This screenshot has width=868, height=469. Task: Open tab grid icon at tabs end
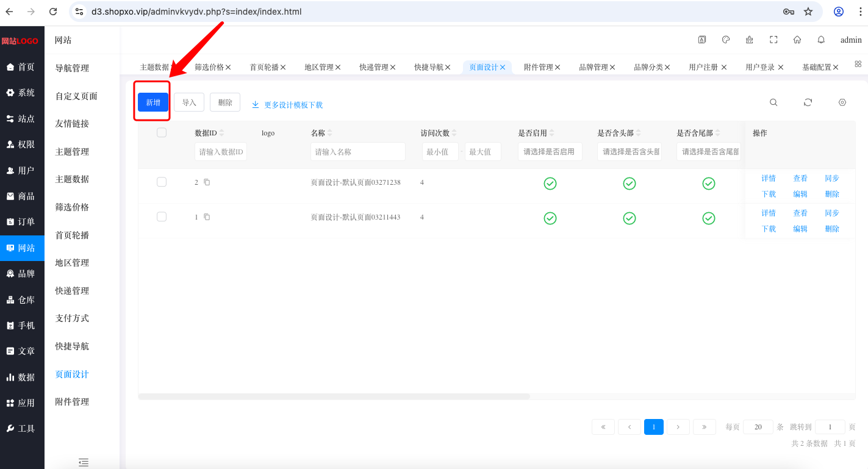858,64
